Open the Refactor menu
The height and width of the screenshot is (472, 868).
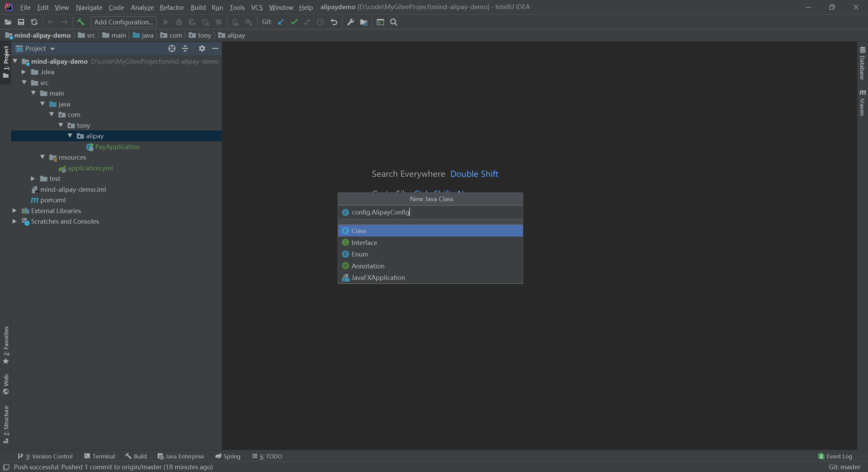[172, 7]
